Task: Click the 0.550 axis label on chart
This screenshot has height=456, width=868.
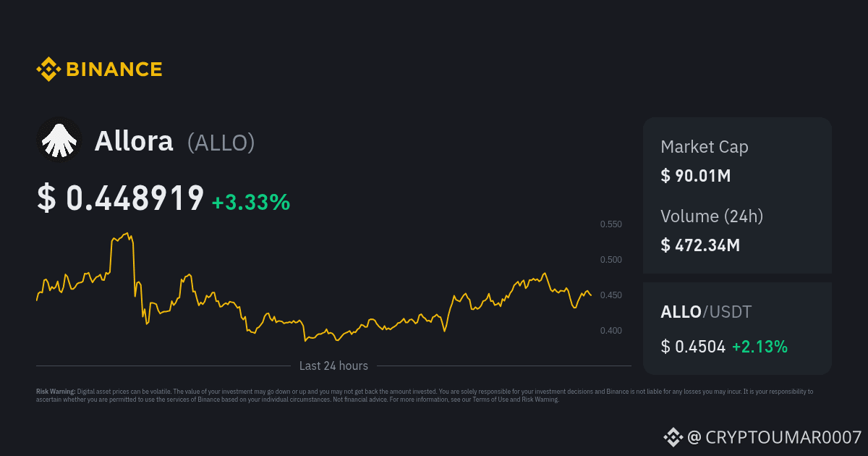Action: (611, 224)
